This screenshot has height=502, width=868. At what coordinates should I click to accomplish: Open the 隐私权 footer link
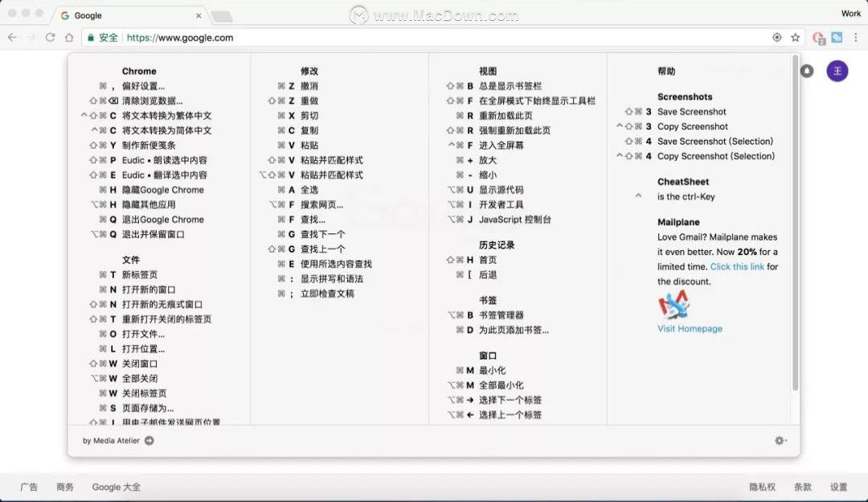(762, 487)
